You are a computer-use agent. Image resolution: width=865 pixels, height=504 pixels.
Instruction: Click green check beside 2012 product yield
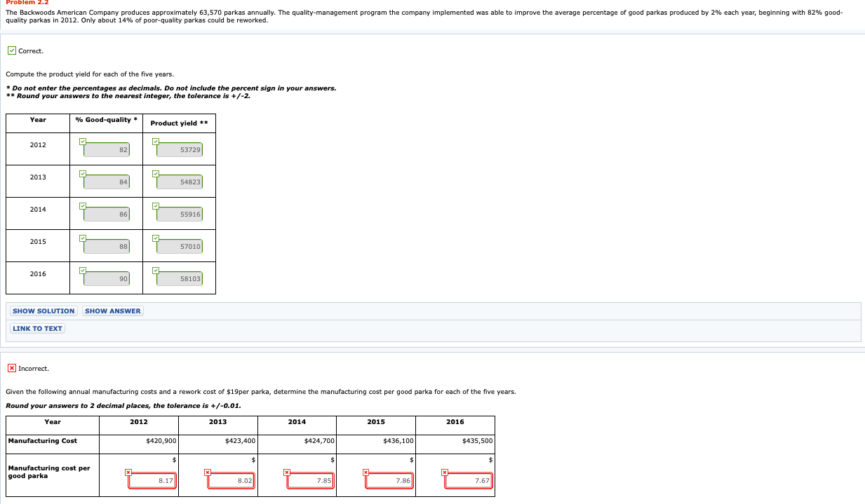[x=156, y=142]
